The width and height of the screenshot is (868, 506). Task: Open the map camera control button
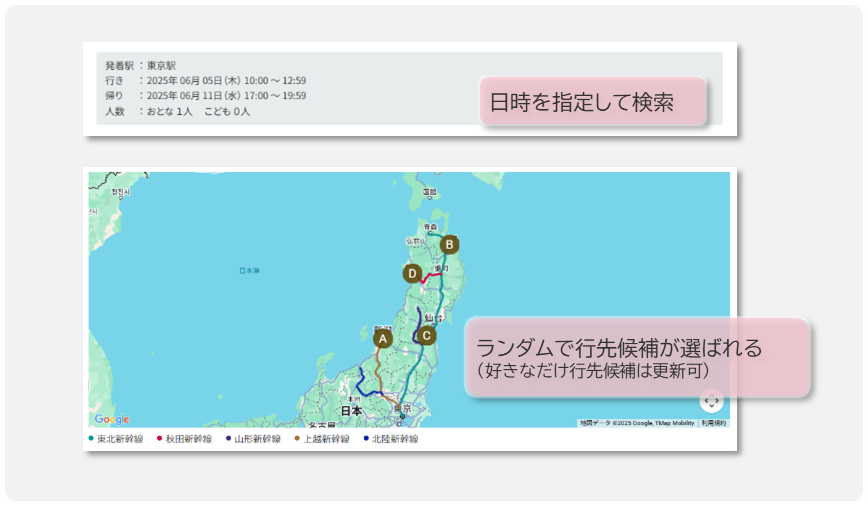711,401
